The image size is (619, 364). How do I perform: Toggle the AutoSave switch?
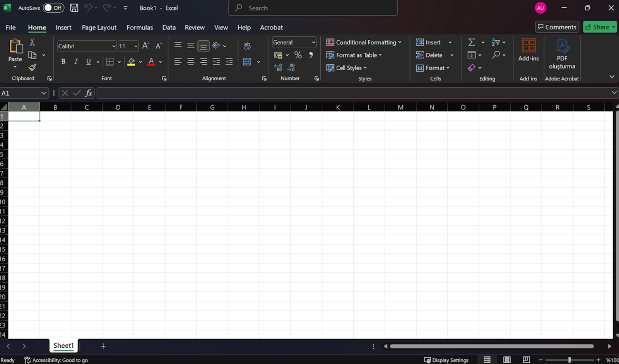[53, 8]
